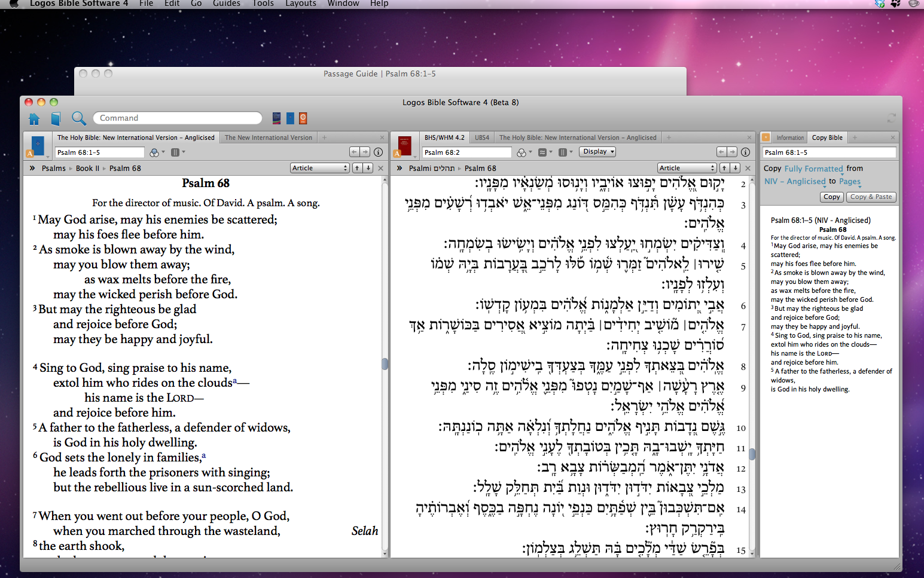Add a new tab in the Copy Bible panel
Screen dimensions: 924x578
(855, 137)
